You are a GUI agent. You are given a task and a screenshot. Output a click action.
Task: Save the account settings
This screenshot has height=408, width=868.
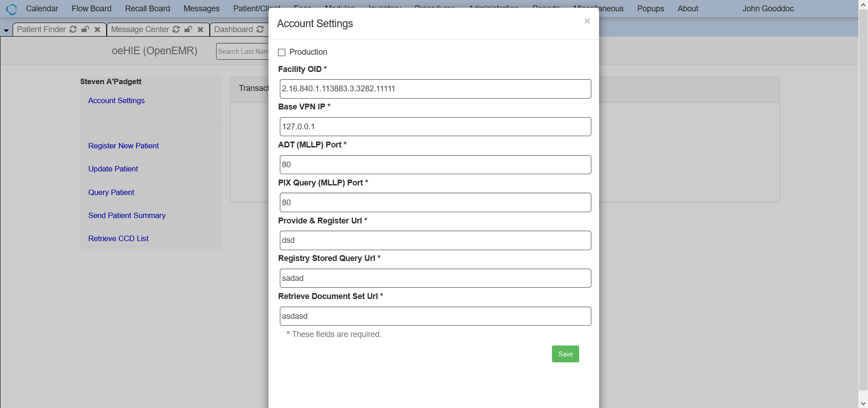(565, 354)
